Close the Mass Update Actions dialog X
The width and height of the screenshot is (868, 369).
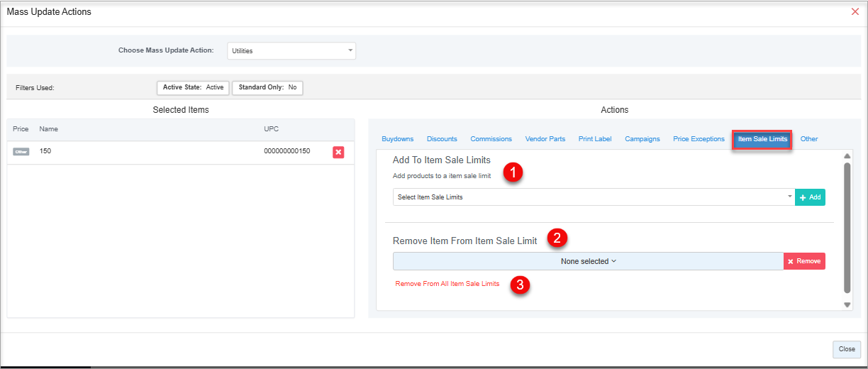click(x=855, y=12)
